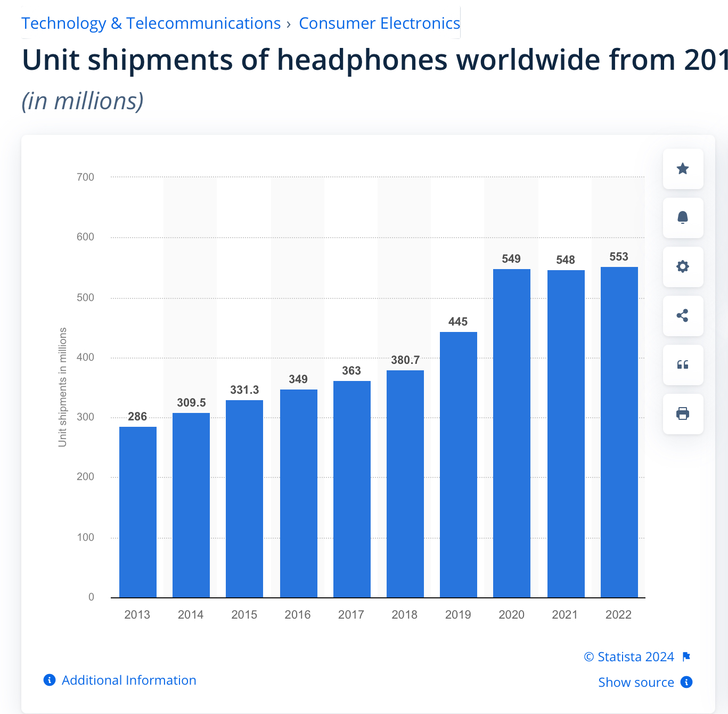Image resolution: width=728 pixels, height=714 pixels.
Task: Click the 380.7 data label
Action: click(x=405, y=360)
